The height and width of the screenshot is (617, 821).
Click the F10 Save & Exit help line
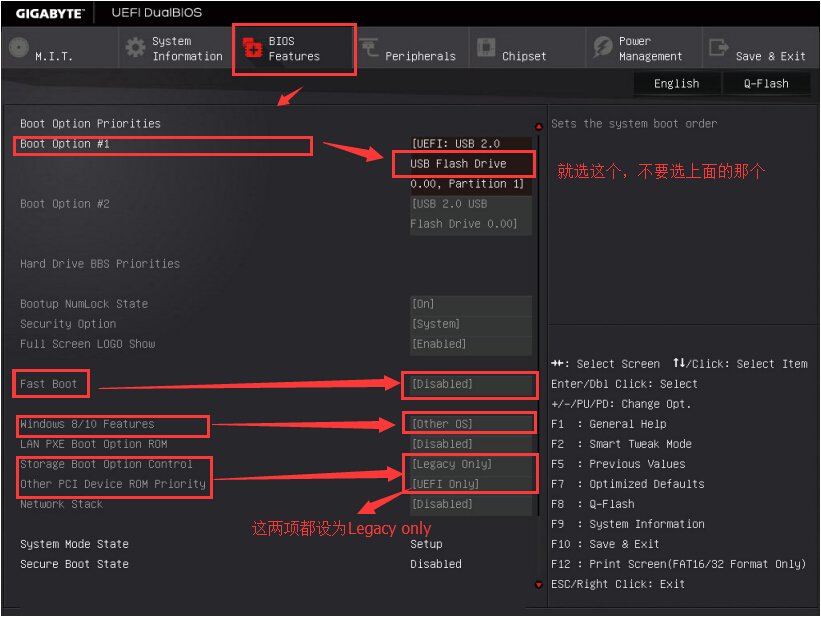tap(605, 545)
